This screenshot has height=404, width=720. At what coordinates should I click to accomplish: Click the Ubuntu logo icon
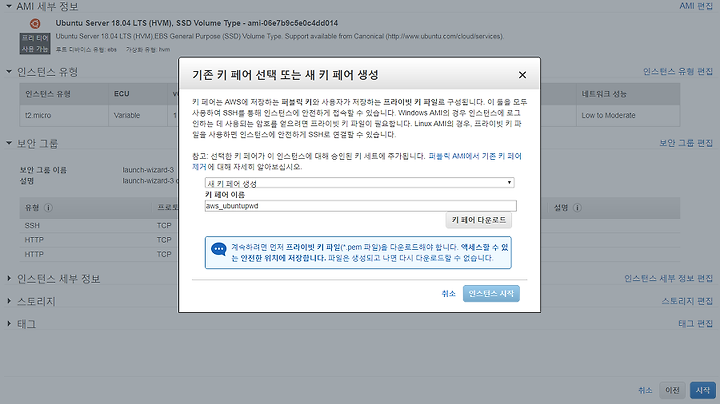click(x=35, y=23)
